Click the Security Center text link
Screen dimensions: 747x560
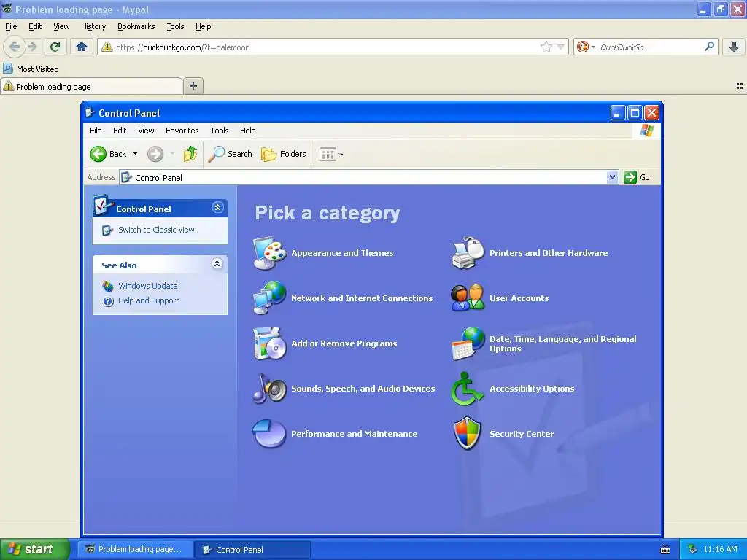point(521,434)
